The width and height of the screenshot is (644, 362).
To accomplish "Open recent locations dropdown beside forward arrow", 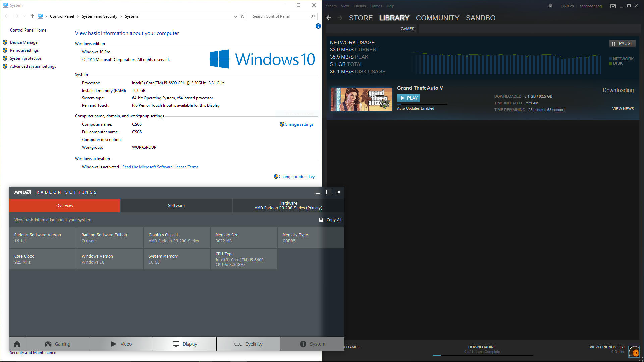I will [x=24, y=16].
